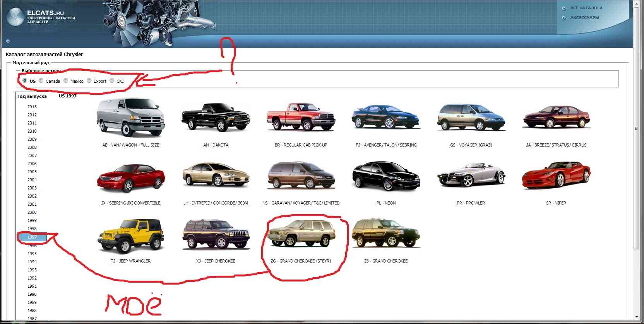Click the page scrollbar down arrow
Screen dimensions: 644x324
tap(637, 317)
